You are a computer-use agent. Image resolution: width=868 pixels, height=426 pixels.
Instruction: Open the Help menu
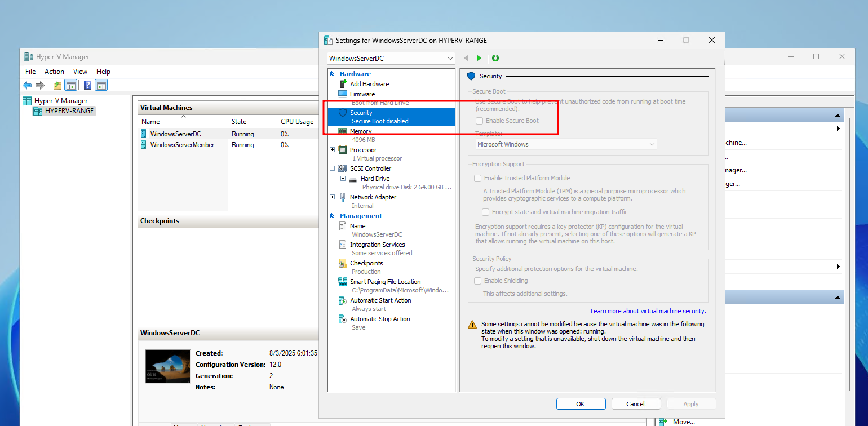point(103,72)
